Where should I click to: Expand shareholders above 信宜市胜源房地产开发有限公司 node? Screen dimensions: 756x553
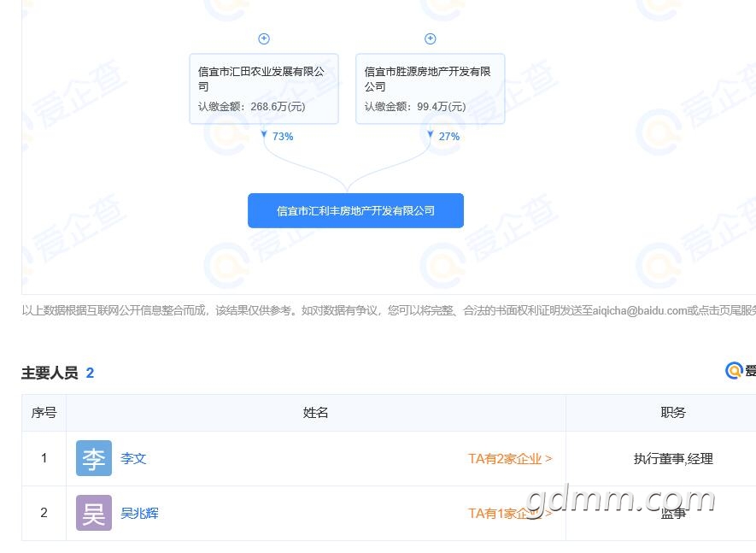point(431,38)
